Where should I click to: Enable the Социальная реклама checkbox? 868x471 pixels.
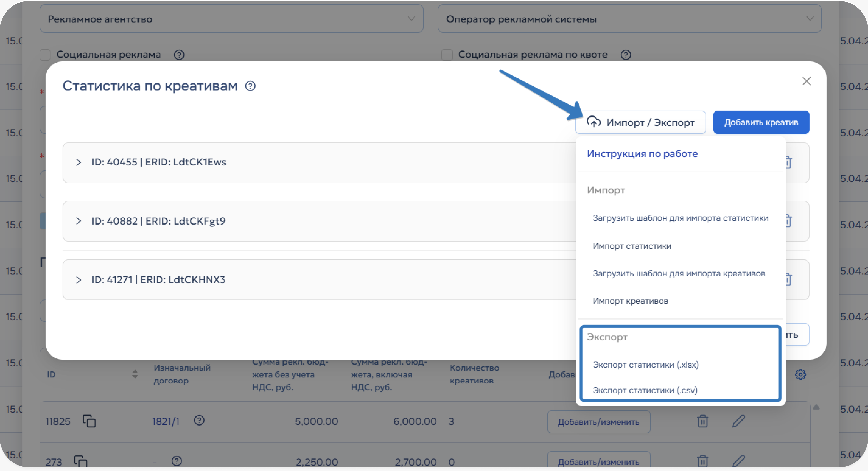45,55
